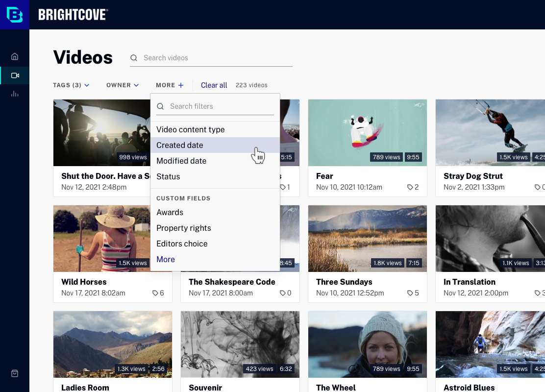Viewport: 545px width, 392px height.
Task: Click the tag icon on Wild Horses card
Action: (x=155, y=293)
